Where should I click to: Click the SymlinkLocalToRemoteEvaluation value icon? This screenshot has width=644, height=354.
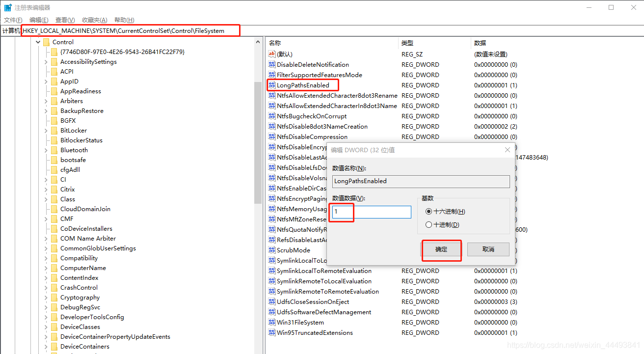(x=272, y=271)
